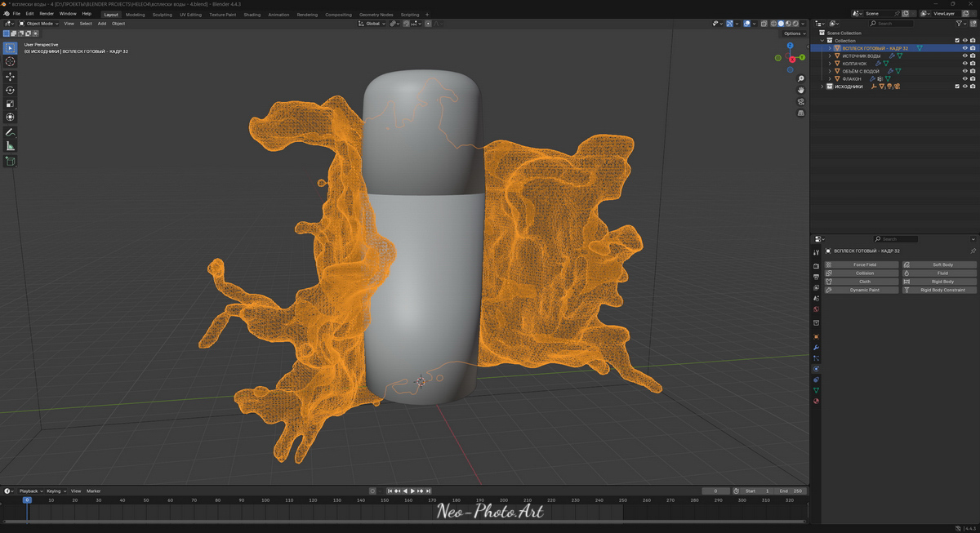Image resolution: width=980 pixels, height=533 pixels.
Task: Toggle the camera view icon in viewport
Action: pos(801,102)
